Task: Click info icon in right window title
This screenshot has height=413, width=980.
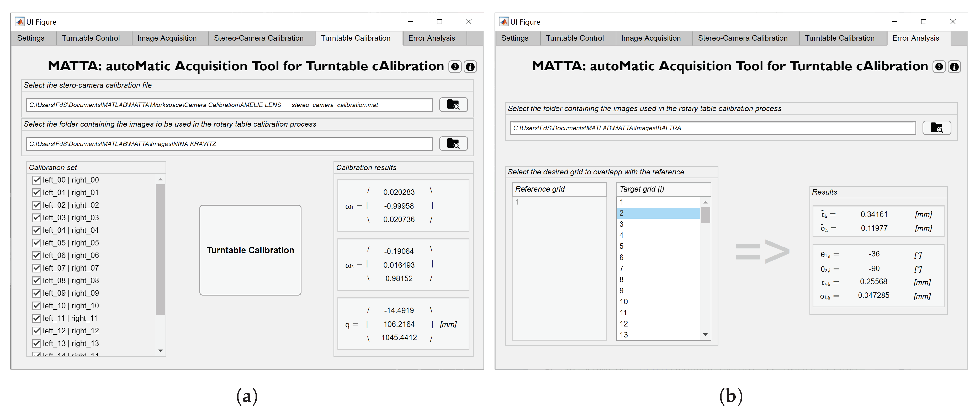Action: (x=954, y=67)
